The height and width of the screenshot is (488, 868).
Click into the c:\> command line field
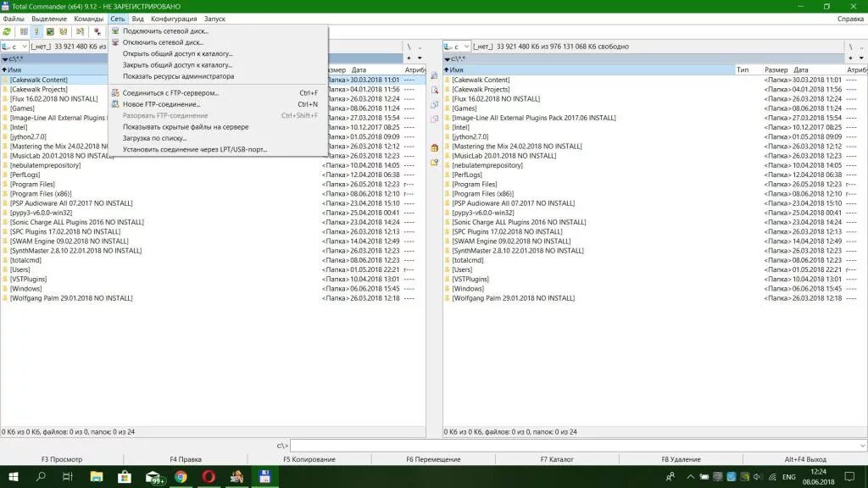tap(575, 446)
